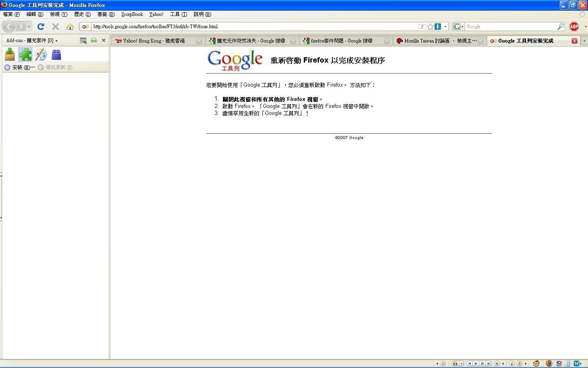Click the magnifier search button

pos(561,27)
